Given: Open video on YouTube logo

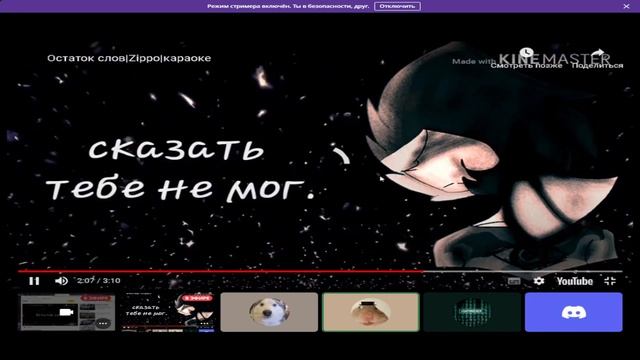Looking at the screenshot, I should pyautogui.click(x=575, y=281).
